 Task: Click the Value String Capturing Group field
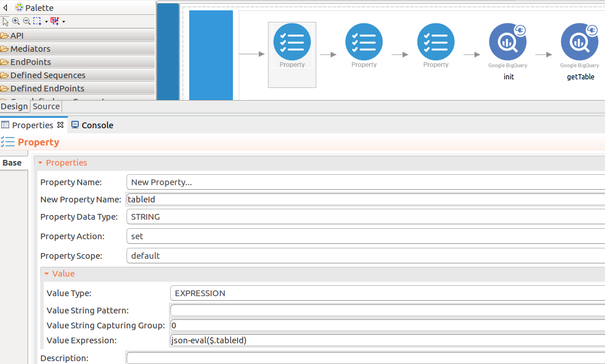tap(388, 325)
